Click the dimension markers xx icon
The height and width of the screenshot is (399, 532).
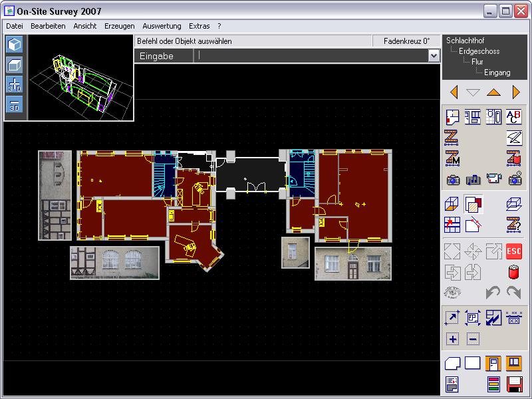pos(513,318)
